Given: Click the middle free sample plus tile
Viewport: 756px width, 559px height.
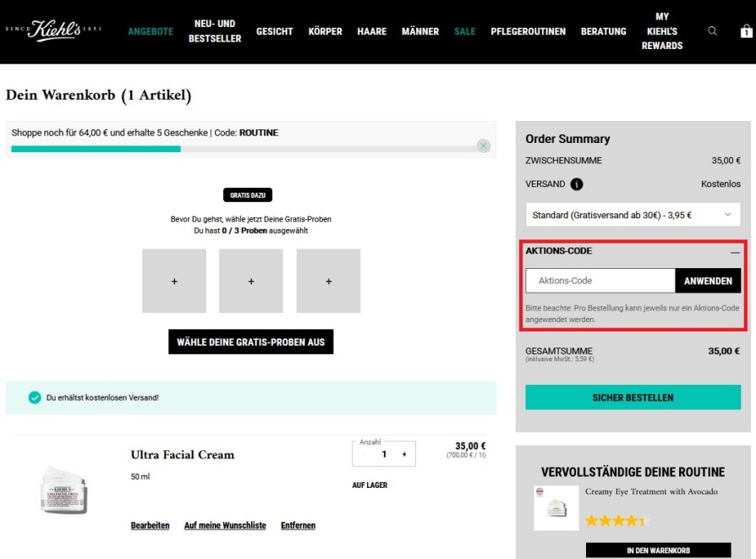Looking at the screenshot, I should (251, 281).
